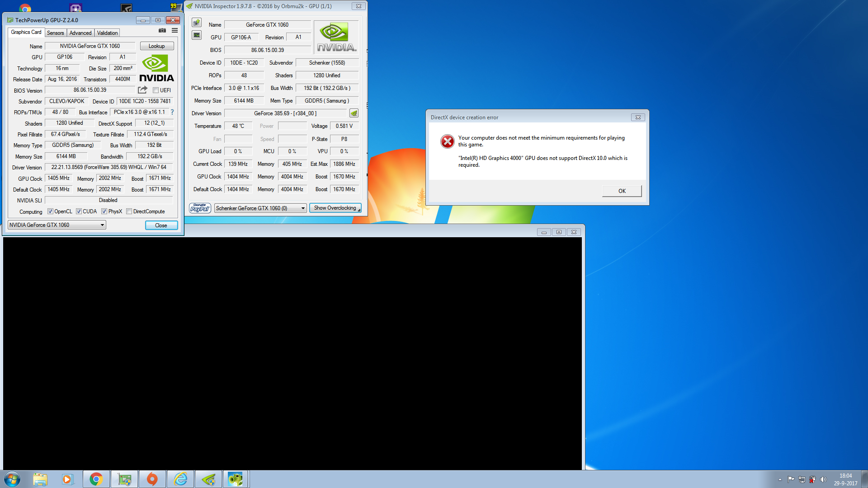868x488 pixels.
Task: Click the Subvendor value Schenker (1558)
Action: click(x=327, y=63)
